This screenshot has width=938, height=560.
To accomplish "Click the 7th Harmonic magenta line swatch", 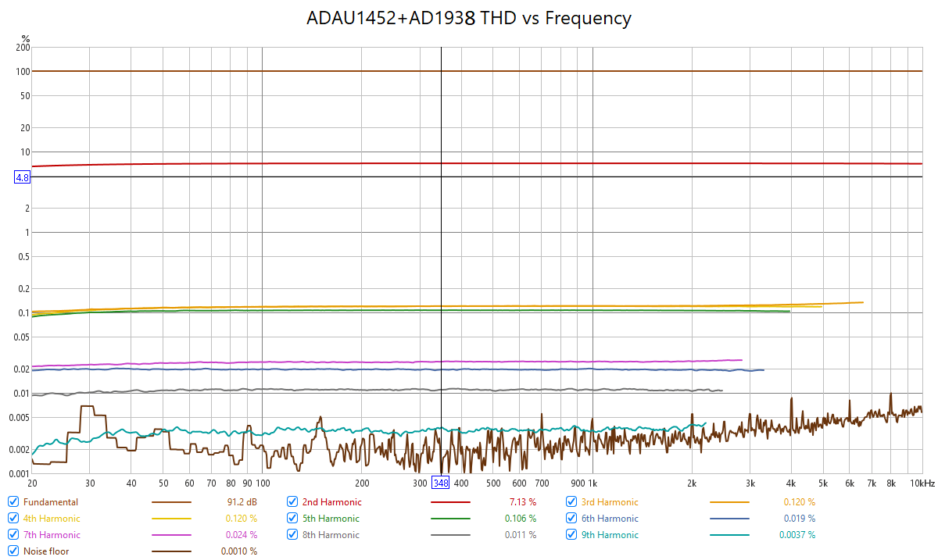I will click(171, 535).
